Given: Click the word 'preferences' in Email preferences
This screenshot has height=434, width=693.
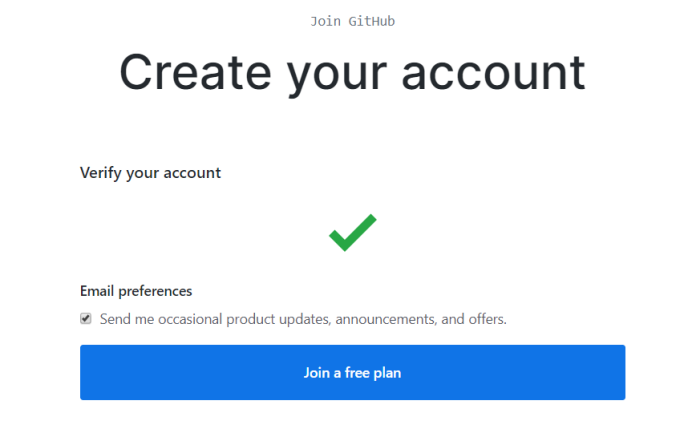Looking at the screenshot, I should click(x=155, y=291).
